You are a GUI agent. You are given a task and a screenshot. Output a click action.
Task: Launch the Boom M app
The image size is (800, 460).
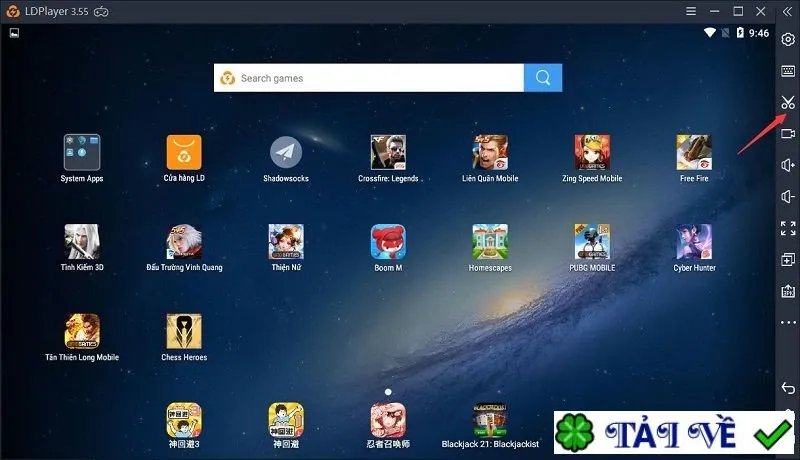tap(388, 242)
